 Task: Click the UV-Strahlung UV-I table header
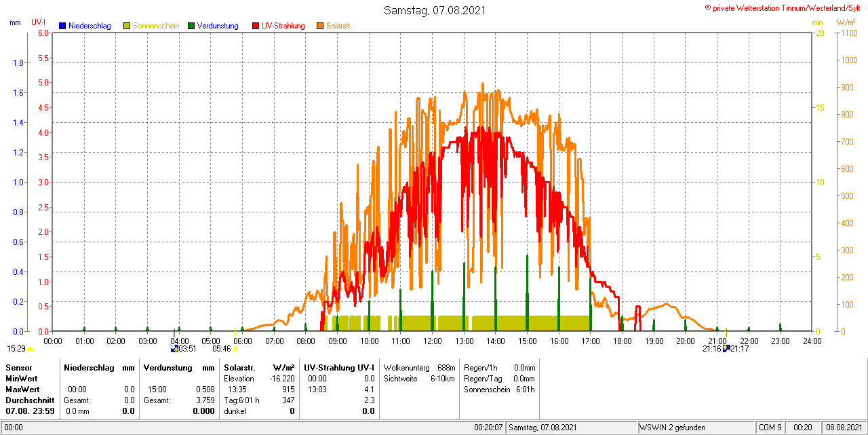[339, 367]
